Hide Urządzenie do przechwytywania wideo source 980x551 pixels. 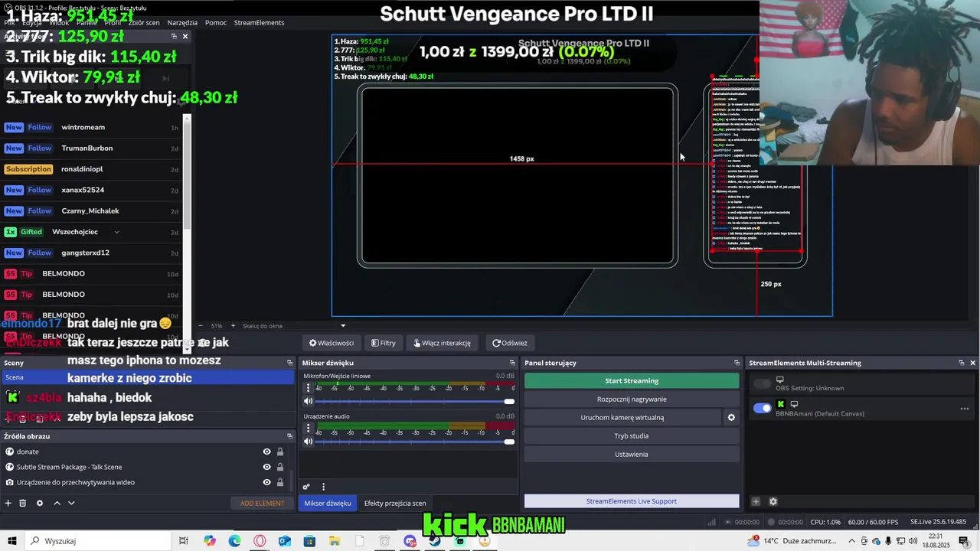(266, 482)
